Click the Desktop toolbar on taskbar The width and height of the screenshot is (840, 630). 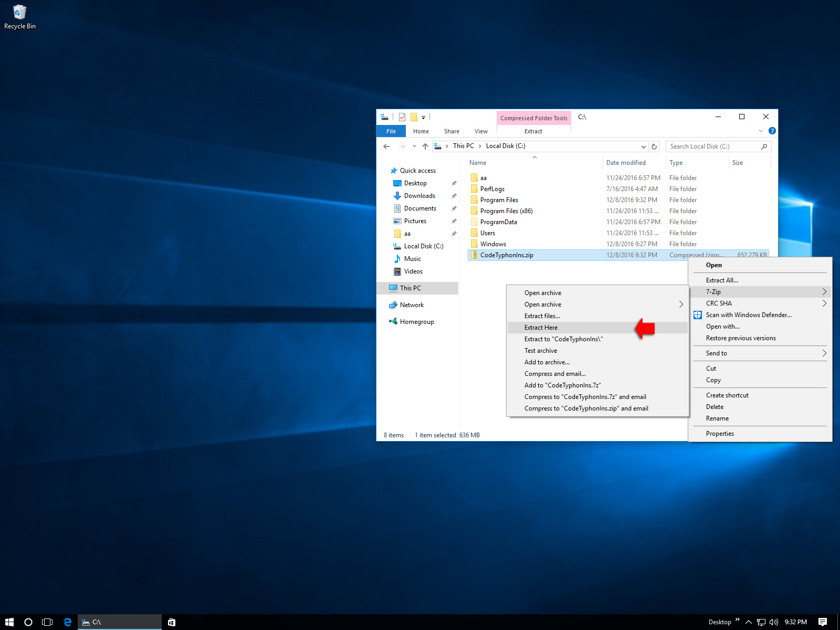[720, 622]
